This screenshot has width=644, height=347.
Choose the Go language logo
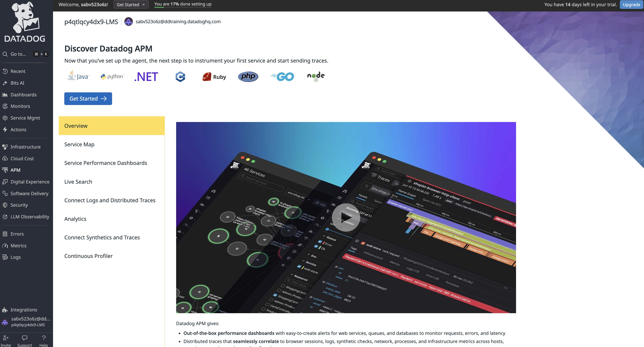pos(282,76)
